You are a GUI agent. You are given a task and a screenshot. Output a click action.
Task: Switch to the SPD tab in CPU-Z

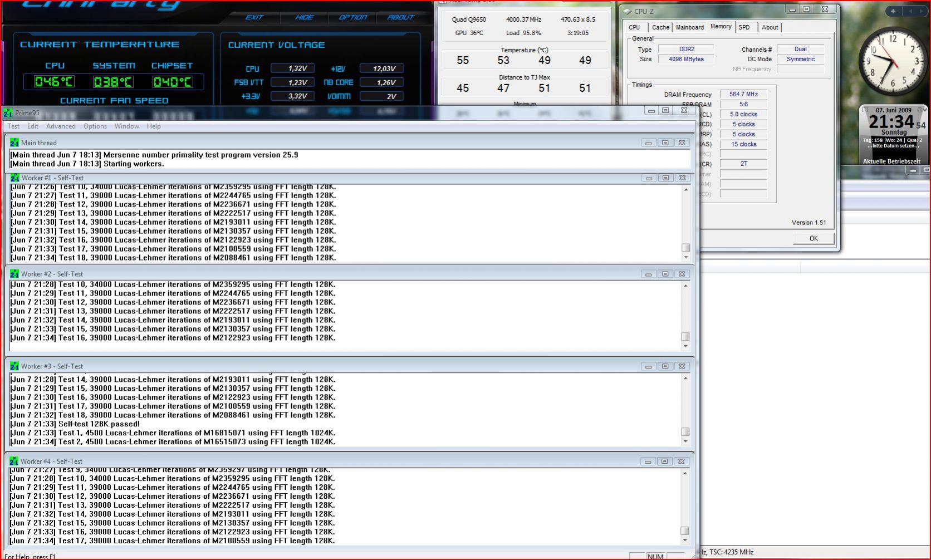click(x=744, y=27)
